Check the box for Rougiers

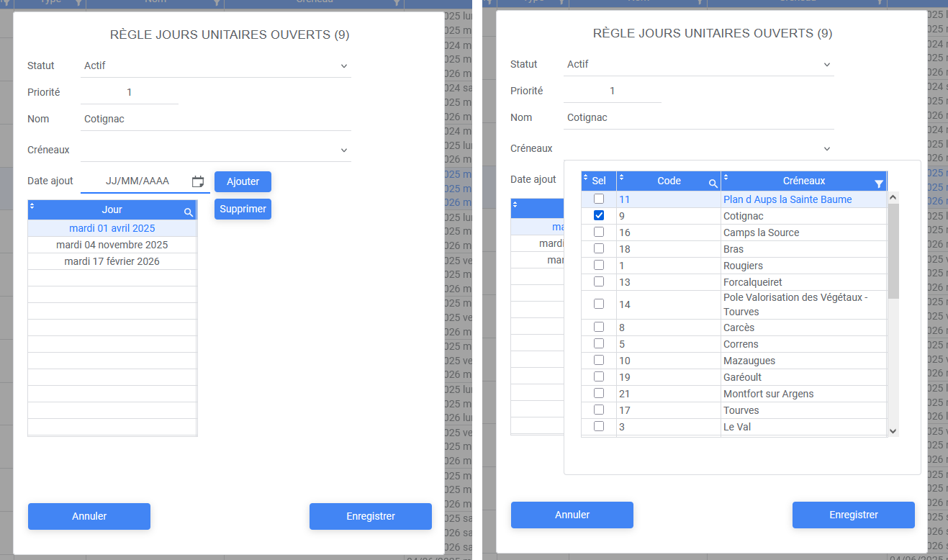coord(599,266)
